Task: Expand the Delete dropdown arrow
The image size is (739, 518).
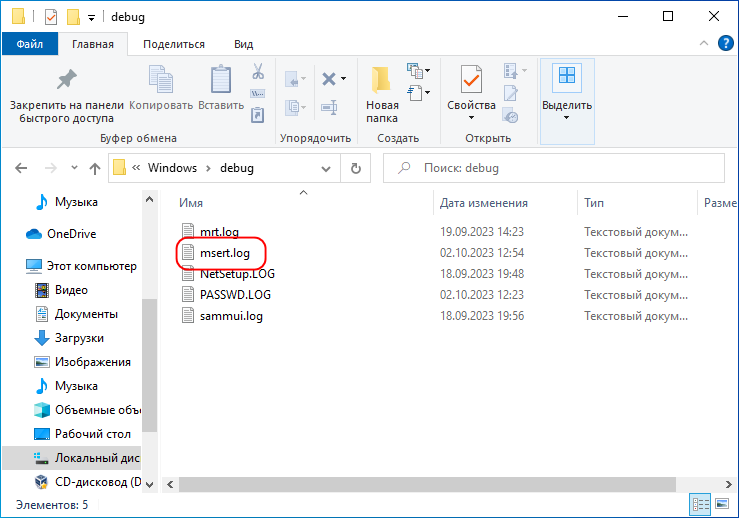Action: click(x=344, y=79)
